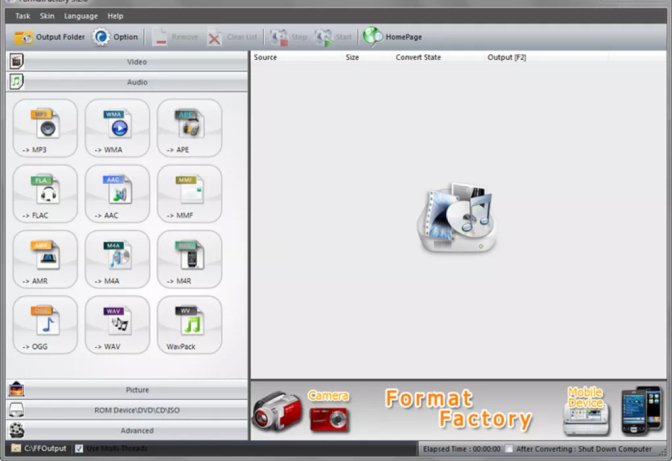The image size is (672, 461).
Task: Click the smartphones image in banner
Action: click(642, 410)
